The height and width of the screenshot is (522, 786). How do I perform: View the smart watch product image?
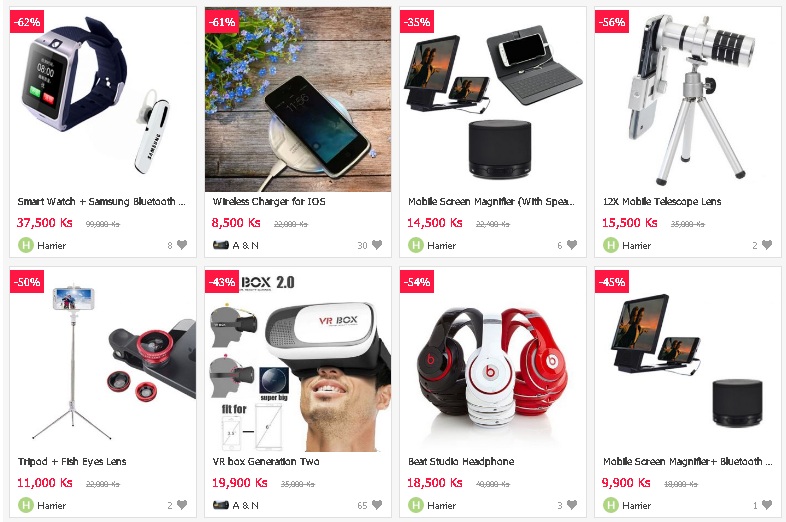[103, 99]
